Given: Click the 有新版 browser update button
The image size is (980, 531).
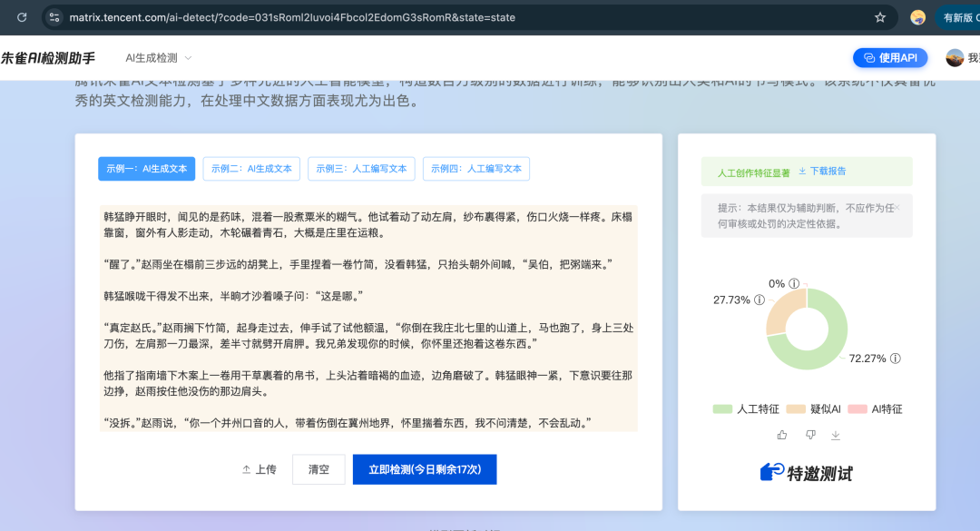Looking at the screenshot, I should 957,17.
